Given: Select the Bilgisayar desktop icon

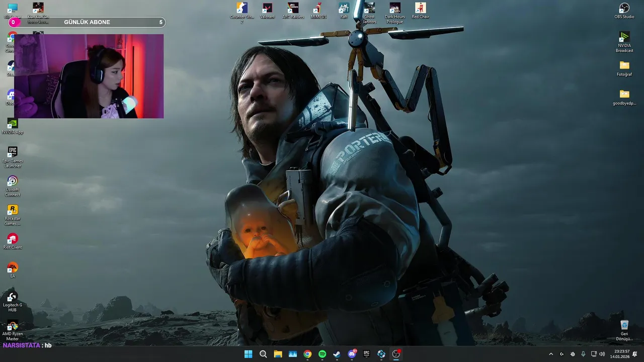Looking at the screenshot, I should pyautogui.click(x=13, y=11).
